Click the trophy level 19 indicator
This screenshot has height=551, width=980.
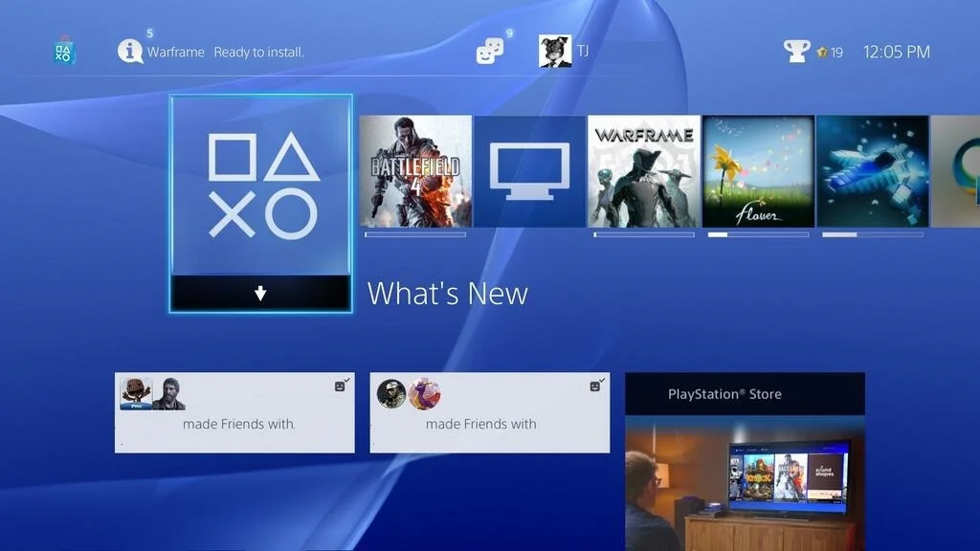point(830,53)
